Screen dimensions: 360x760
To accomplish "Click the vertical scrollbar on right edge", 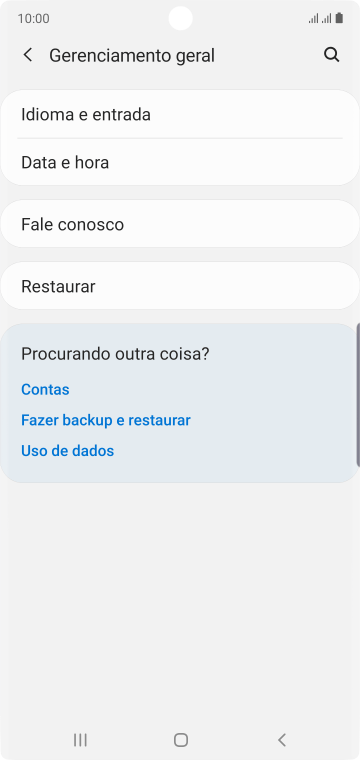I will [x=358, y=395].
